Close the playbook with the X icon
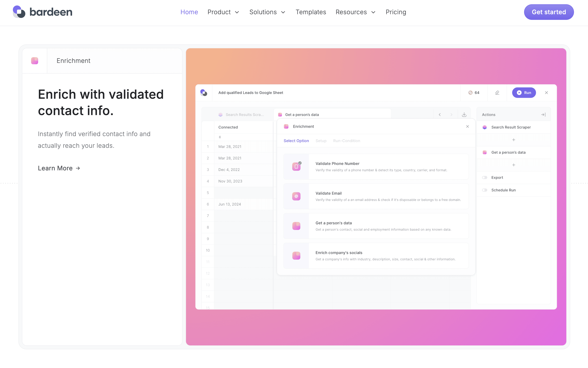The width and height of the screenshot is (588, 368). 546,92
